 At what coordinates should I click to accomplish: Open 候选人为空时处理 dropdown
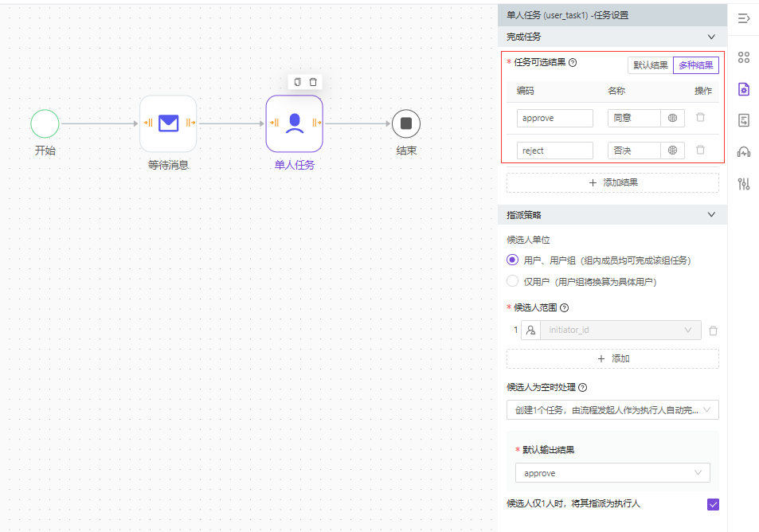point(612,410)
